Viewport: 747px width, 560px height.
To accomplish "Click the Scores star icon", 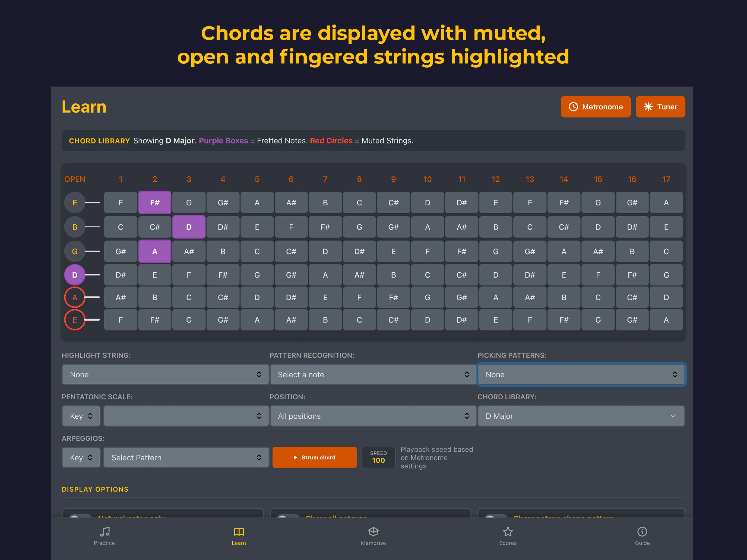I will (x=508, y=532).
